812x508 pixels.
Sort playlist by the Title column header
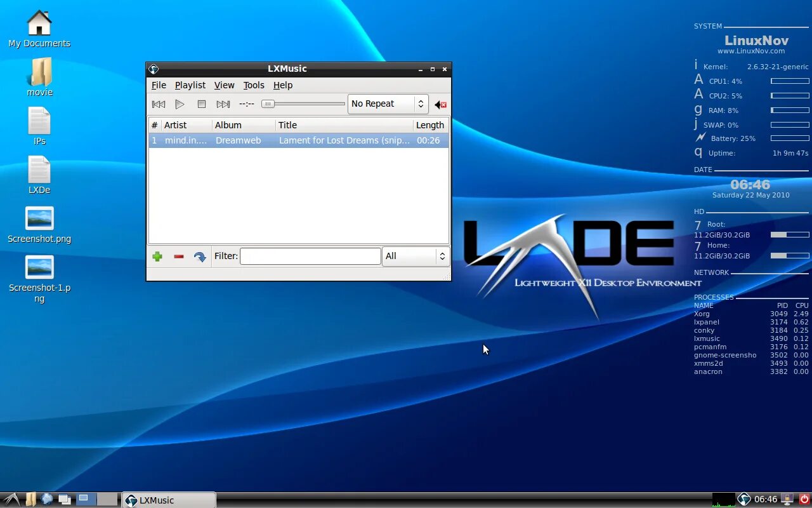(344, 125)
